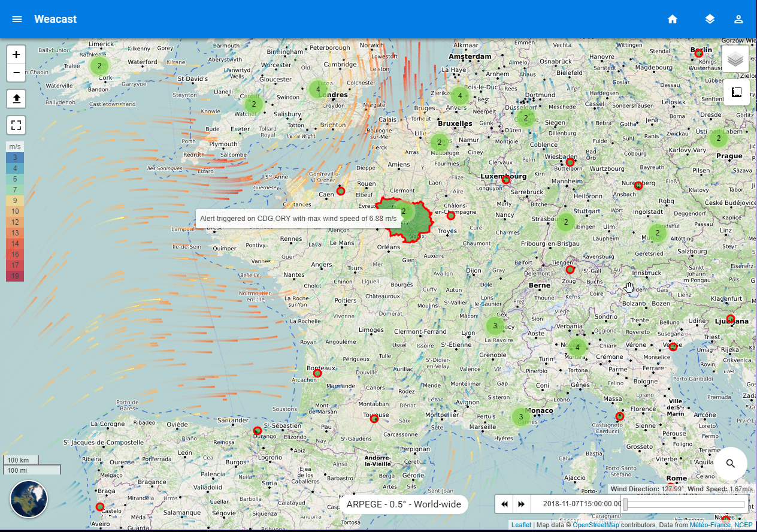Image resolution: width=757 pixels, height=532 pixels.
Task: Open the cluster of 2 near Prague
Action: [718, 138]
